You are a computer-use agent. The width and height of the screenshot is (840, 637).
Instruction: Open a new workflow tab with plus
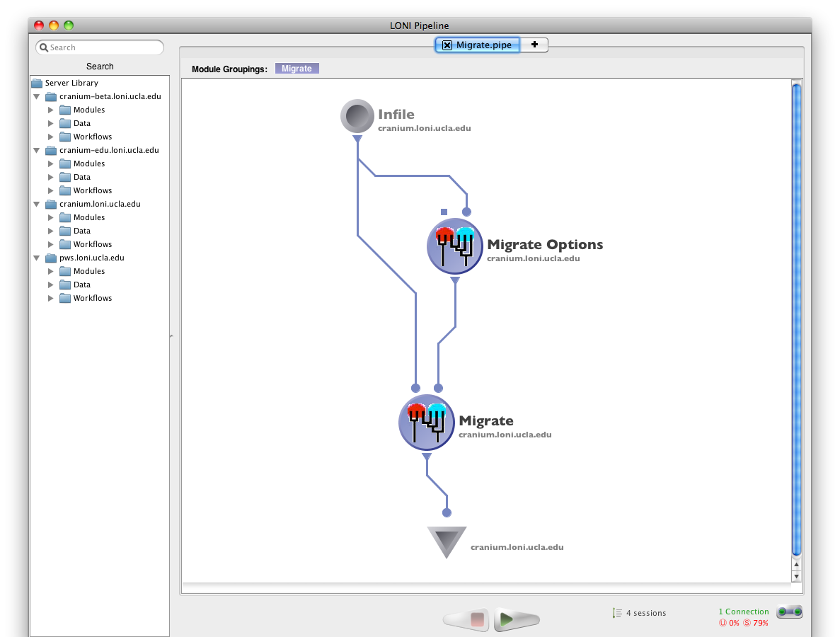[x=534, y=45]
